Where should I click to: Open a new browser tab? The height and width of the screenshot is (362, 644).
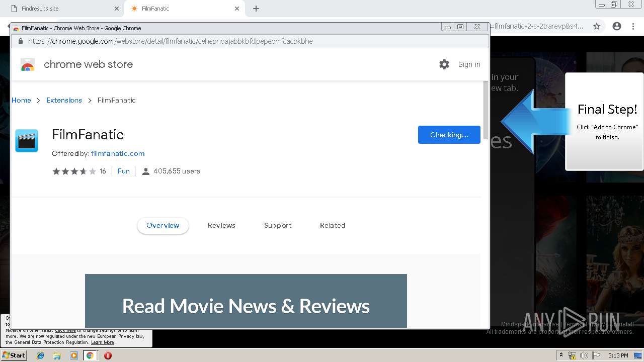coord(256,9)
